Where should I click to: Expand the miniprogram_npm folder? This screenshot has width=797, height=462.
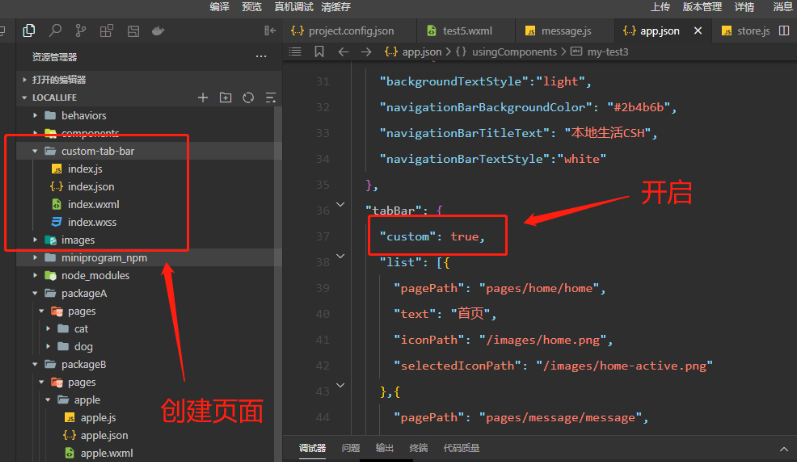click(35, 258)
